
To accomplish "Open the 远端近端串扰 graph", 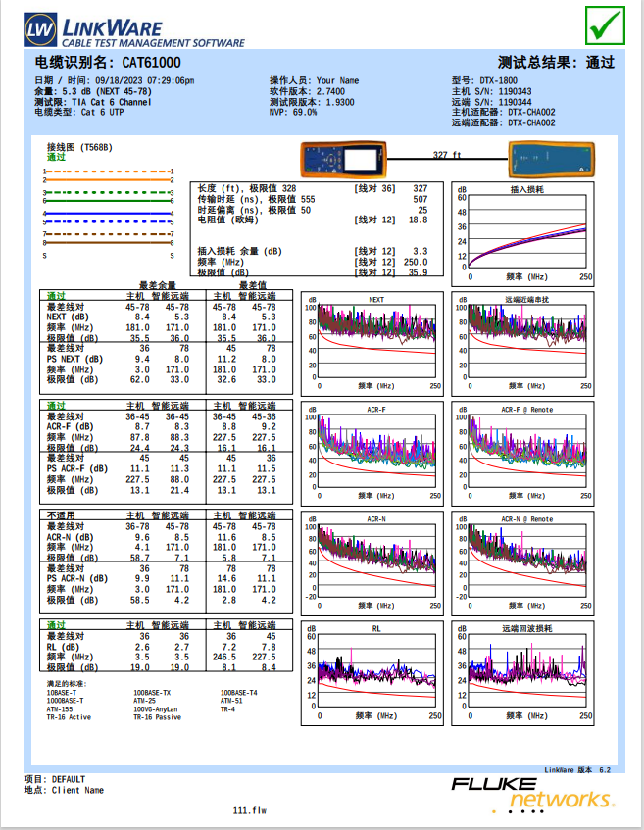I will pos(522,344).
